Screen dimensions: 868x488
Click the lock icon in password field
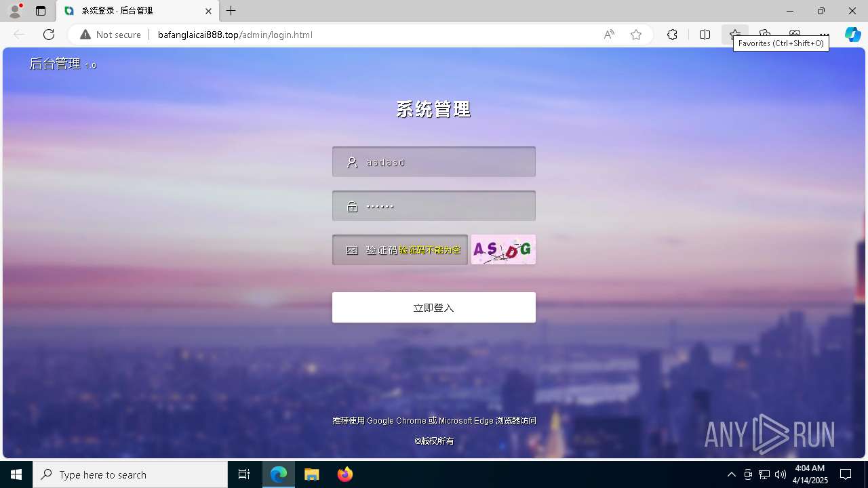[352, 207]
